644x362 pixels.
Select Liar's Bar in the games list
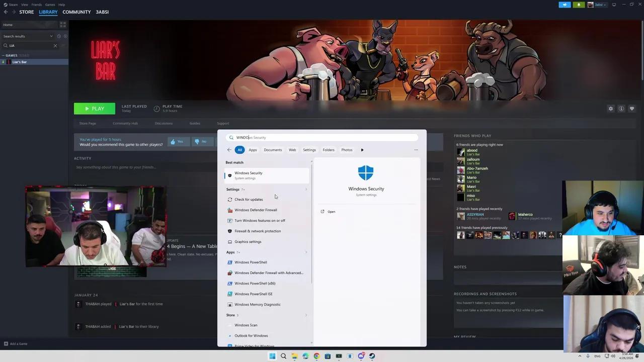click(34, 62)
